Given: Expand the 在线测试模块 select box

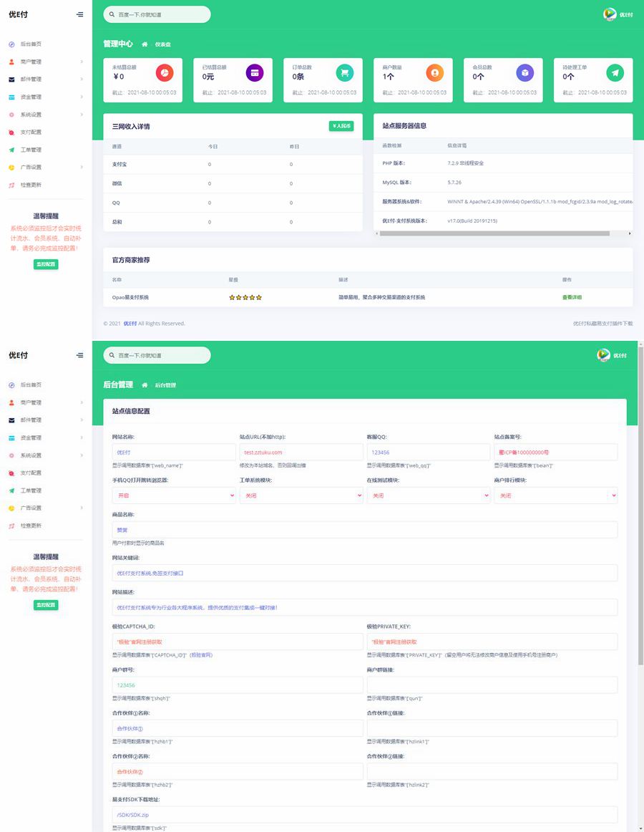Looking at the screenshot, I should click(x=429, y=495).
